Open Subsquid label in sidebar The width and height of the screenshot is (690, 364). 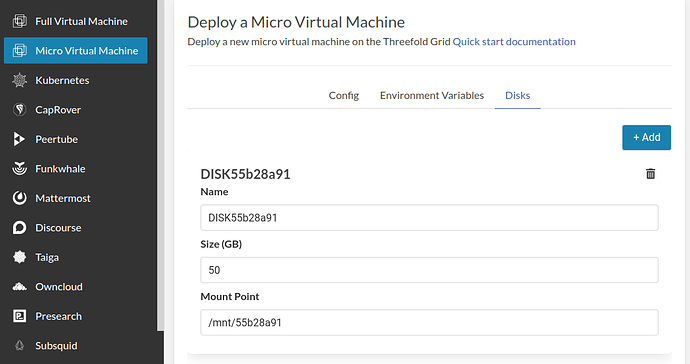click(56, 346)
